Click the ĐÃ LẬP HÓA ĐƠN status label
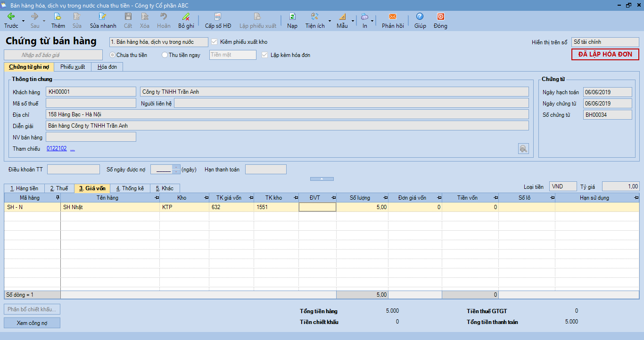The width and height of the screenshot is (644, 340). [x=605, y=55]
